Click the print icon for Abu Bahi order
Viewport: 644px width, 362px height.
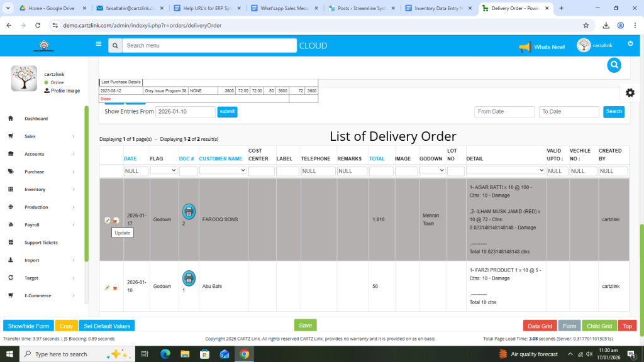coord(189,278)
